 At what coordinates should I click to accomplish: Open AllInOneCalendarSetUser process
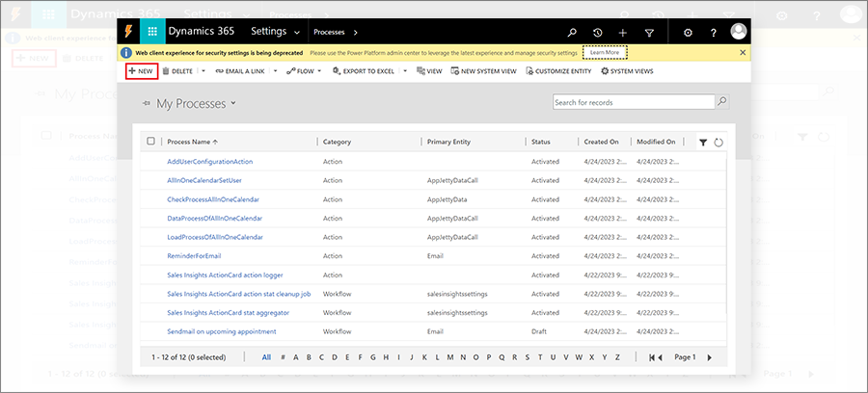tap(204, 180)
